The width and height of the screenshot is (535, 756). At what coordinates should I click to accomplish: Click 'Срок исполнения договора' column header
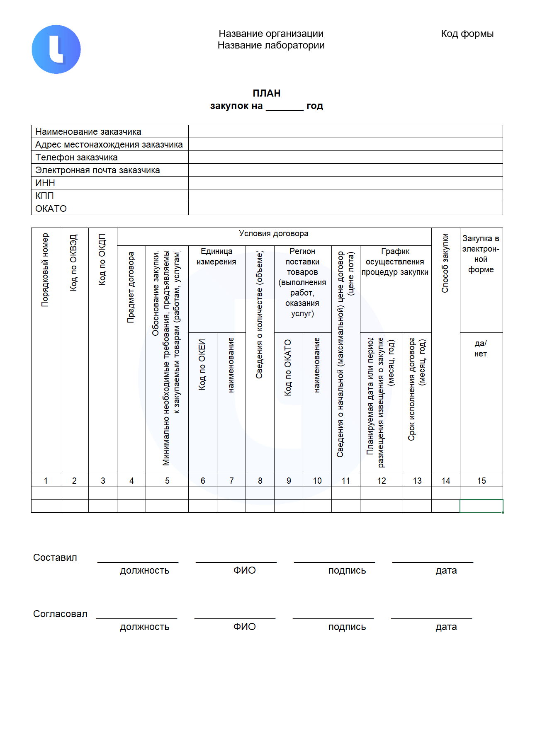click(417, 403)
